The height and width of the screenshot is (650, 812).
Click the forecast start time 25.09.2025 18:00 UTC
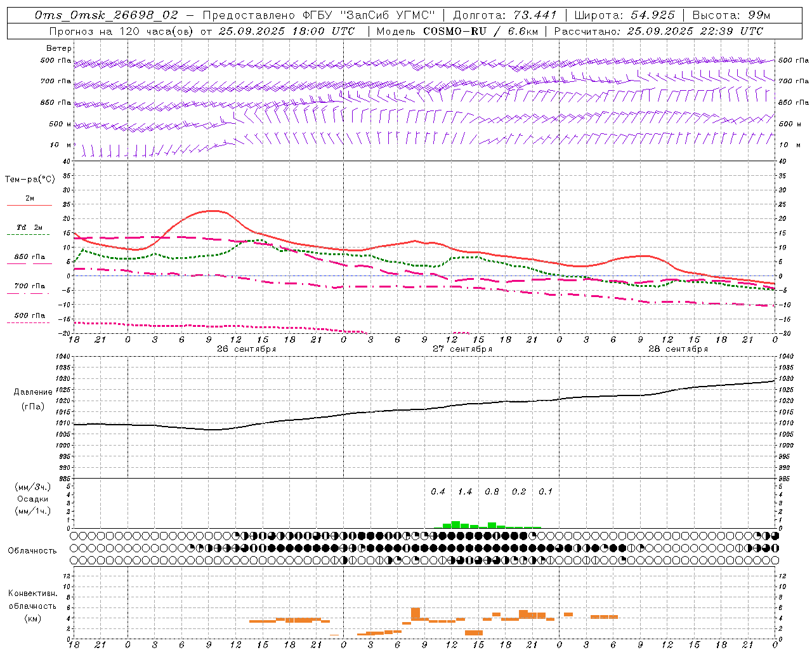287,30
